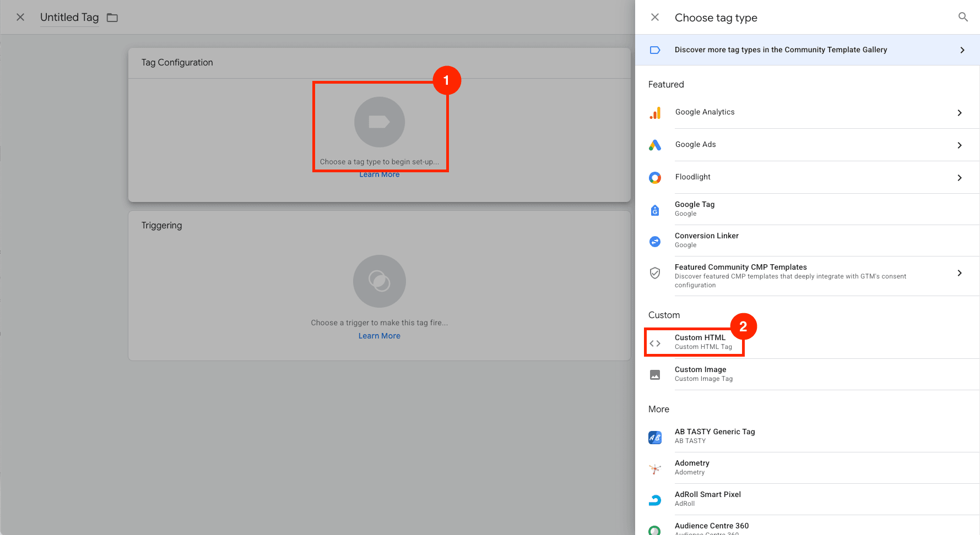The height and width of the screenshot is (535, 980).
Task: Click the Adometry logo icon
Action: pos(655,469)
